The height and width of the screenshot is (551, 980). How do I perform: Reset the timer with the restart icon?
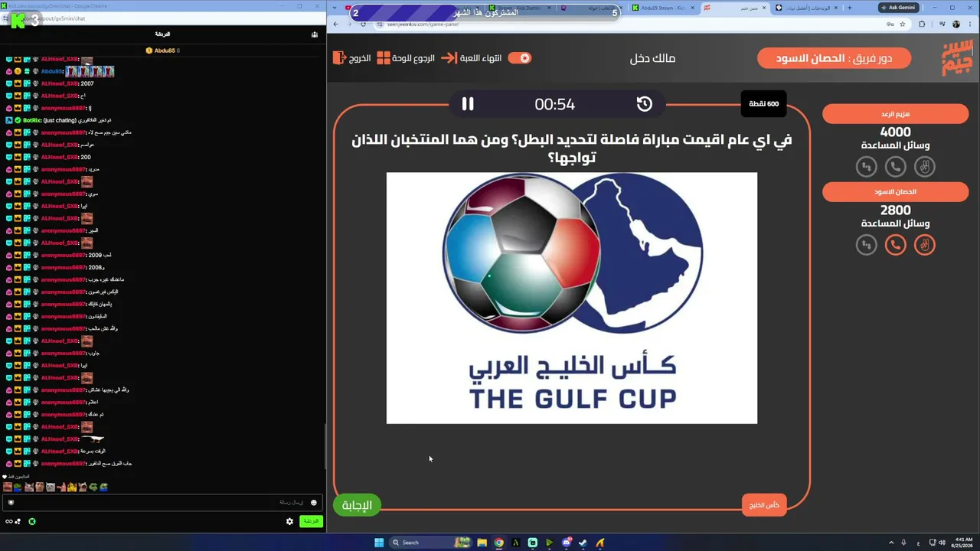pyautogui.click(x=645, y=104)
